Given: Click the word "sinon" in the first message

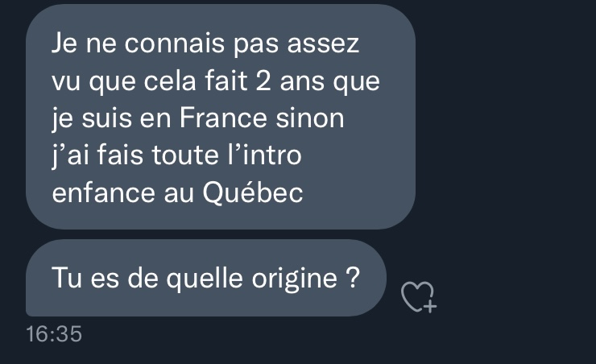Looking at the screenshot, I should pyautogui.click(x=310, y=118).
